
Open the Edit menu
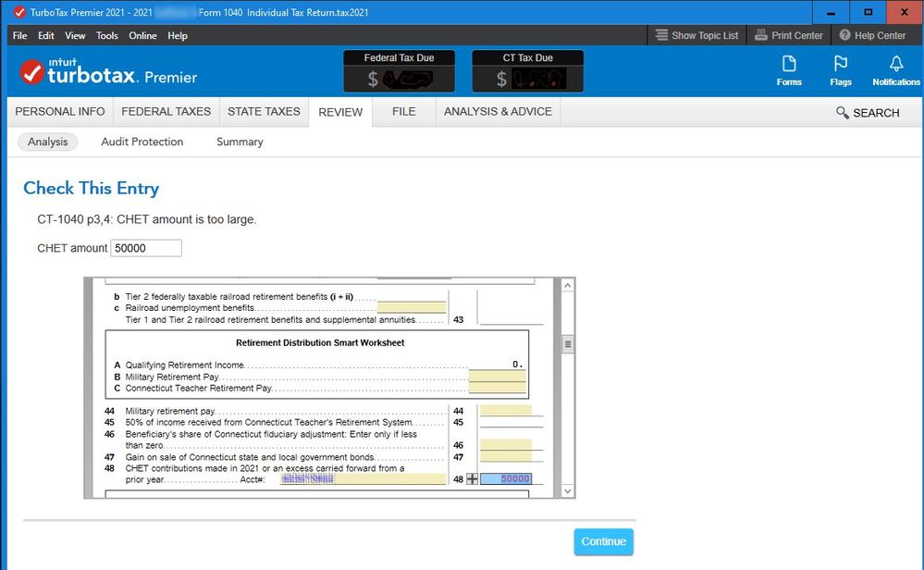pos(46,35)
